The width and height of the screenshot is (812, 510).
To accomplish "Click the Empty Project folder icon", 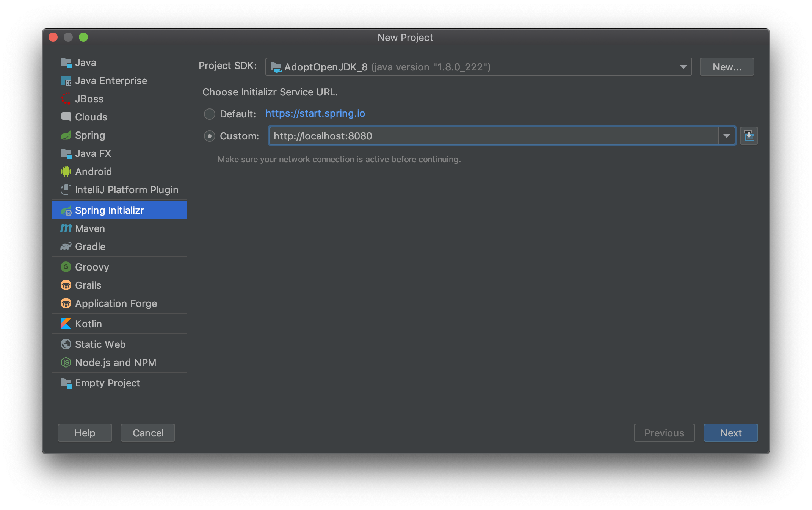I will [x=66, y=383].
